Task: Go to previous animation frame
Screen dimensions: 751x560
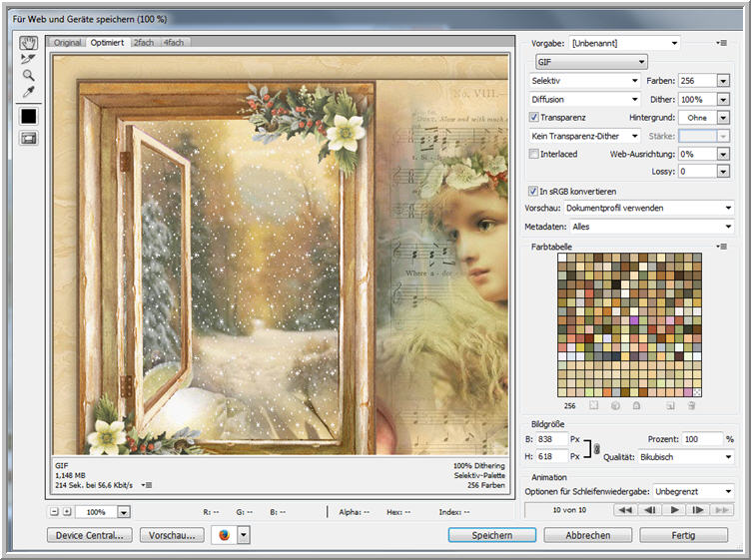Action: [x=650, y=510]
